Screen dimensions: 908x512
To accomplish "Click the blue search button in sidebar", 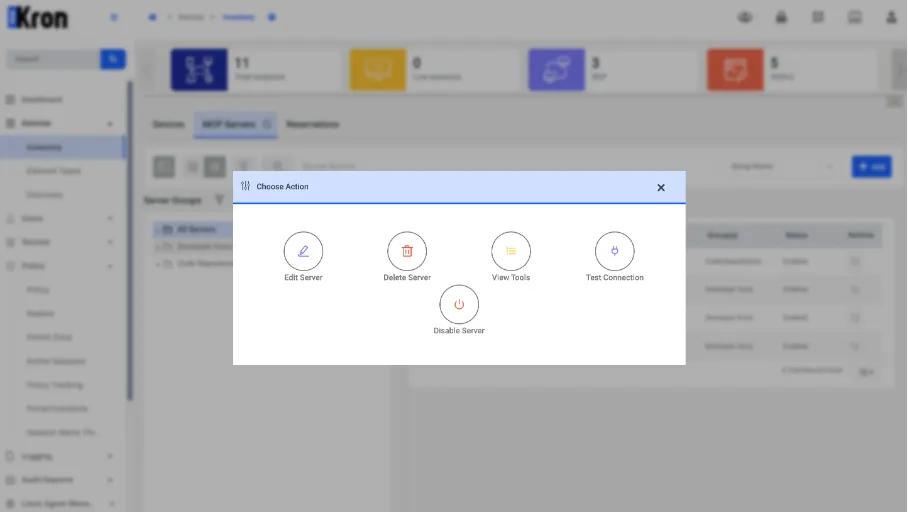I will coord(112,59).
